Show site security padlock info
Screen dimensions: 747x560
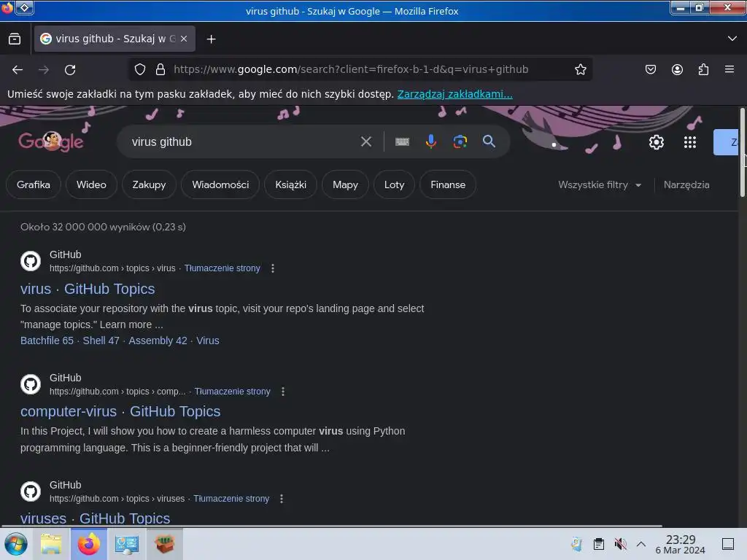click(160, 69)
